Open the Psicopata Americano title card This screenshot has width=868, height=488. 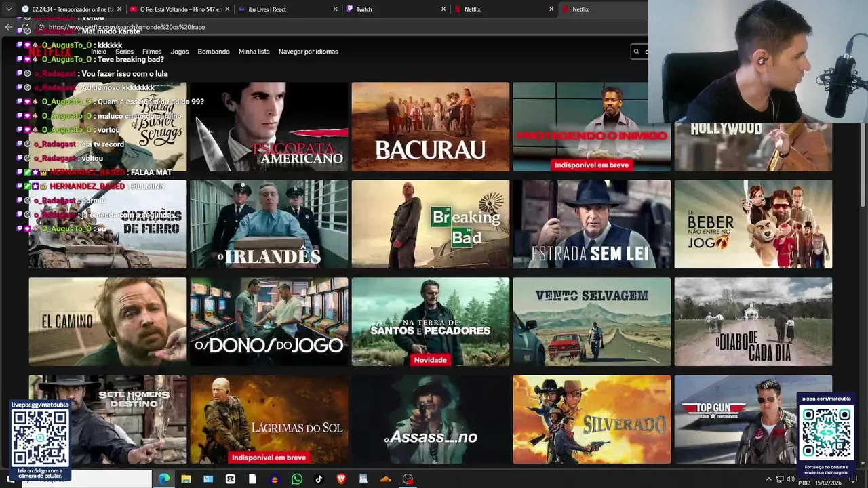pyautogui.click(x=269, y=127)
